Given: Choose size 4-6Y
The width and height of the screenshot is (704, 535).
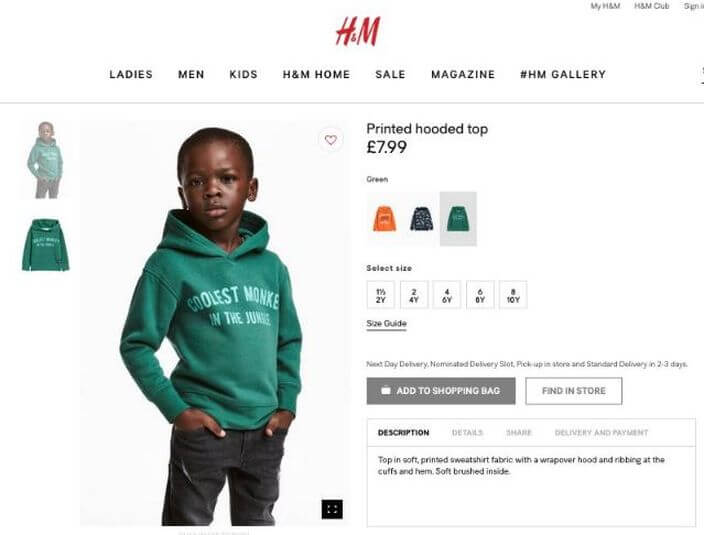Looking at the screenshot, I should coord(447,295).
